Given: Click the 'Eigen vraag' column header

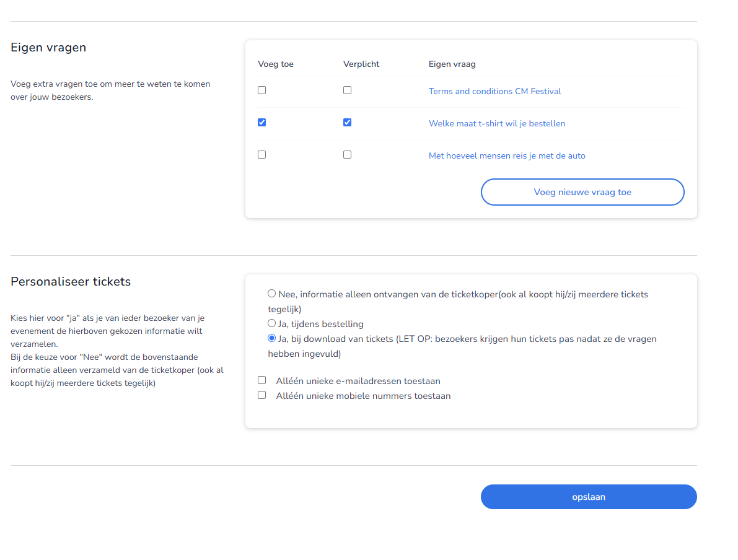Looking at the screenshot, I should point(452,64).
